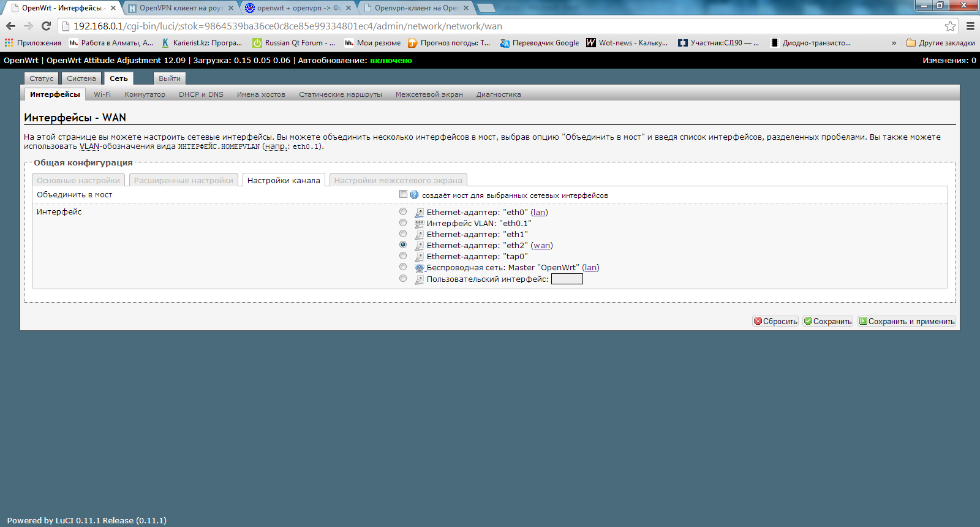980x527 pixels.
Task: Switch to openwrt + openvpn browser tab
Action: point(298,8)
